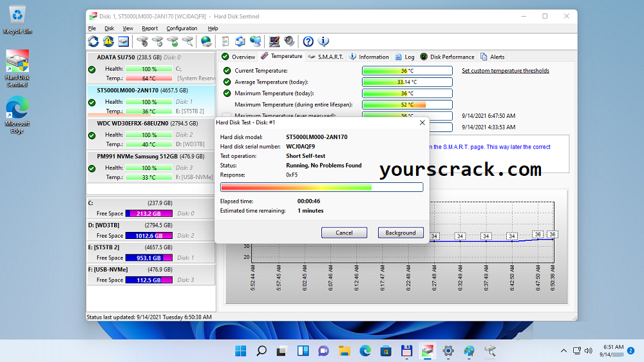The width and height of the screenshot is (644, 362).
Task: Open taskbar Search
Action: click(261, 351)
